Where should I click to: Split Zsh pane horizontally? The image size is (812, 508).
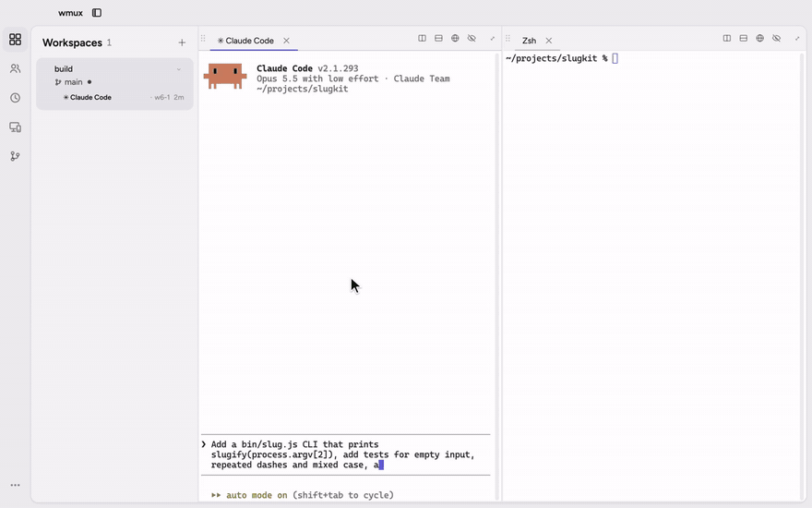744,39
